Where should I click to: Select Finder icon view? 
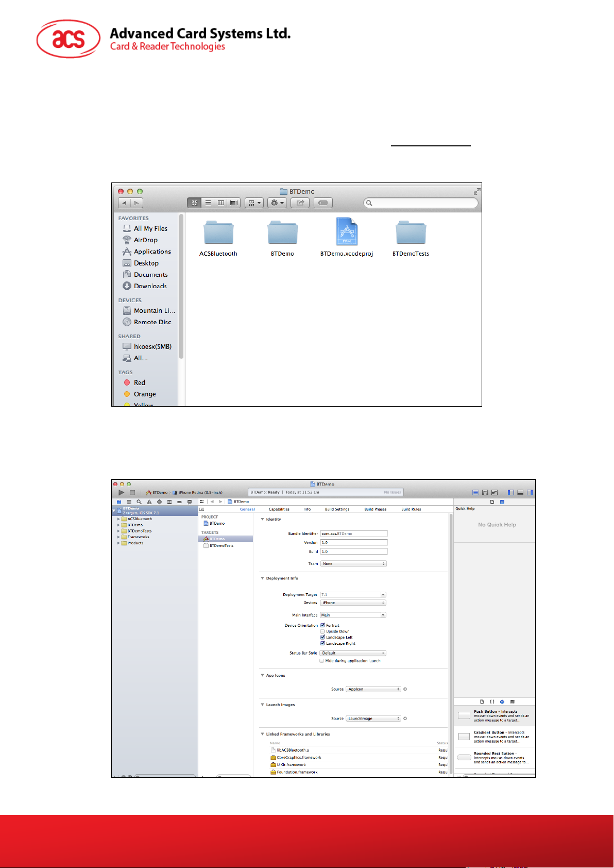pyautogui.click(x=194, y=203)
